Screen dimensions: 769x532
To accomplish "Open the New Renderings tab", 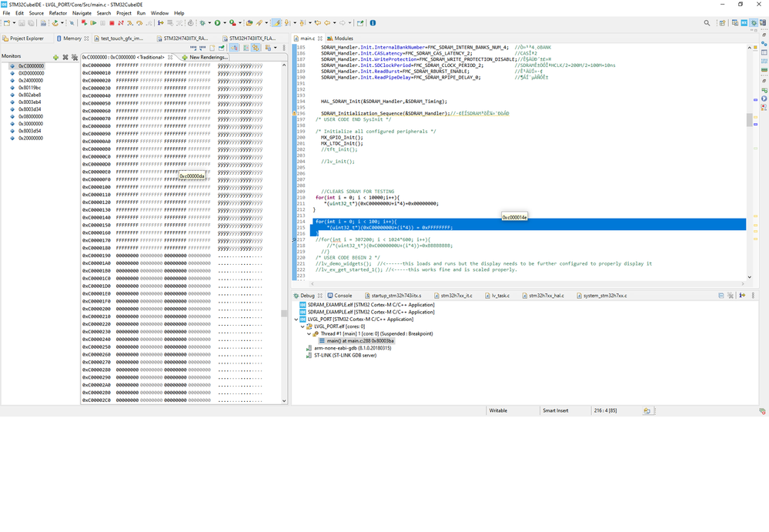I will pos(205,58).
